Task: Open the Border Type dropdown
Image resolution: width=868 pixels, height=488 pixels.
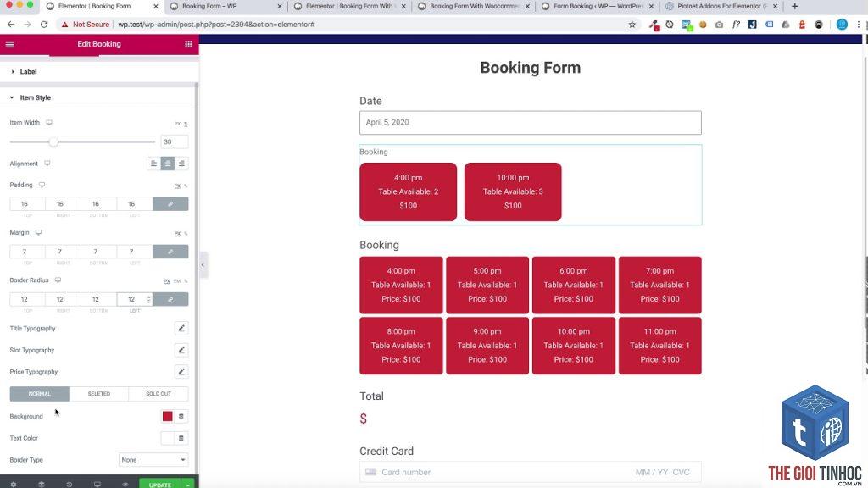Action: pos(153,460)
